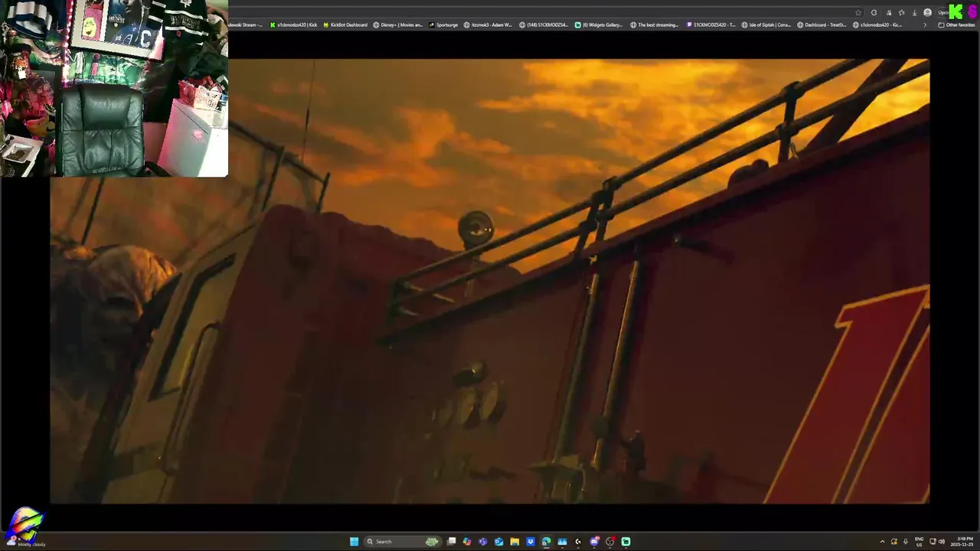This screenshot has width=980, height=551.
Task: Show hidden system tray icons
Action: [x=882, y=541]
